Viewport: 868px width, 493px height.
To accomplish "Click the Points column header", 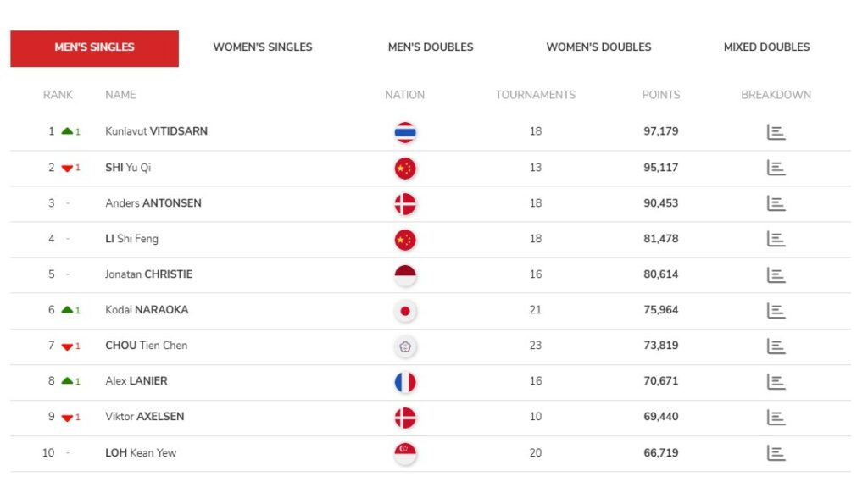I will pyautogui.click(x=661, y=95).
